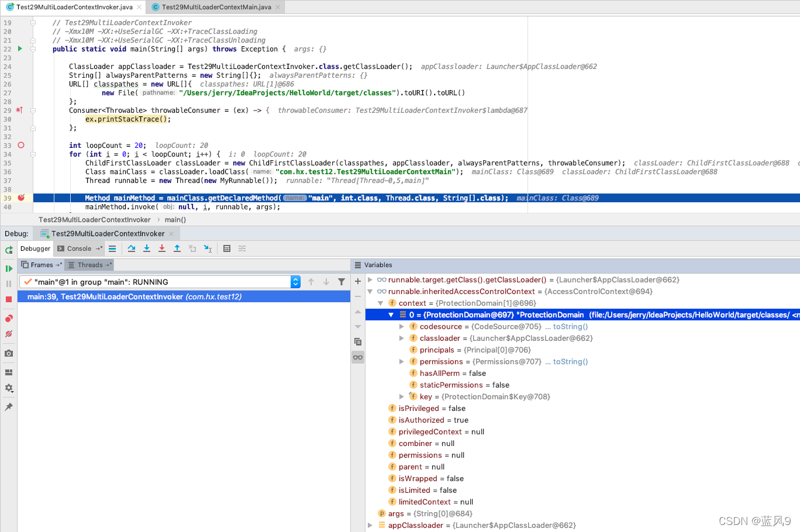Switch to the Console tab
The image size is (800, 532).
click(x=80, y=248)
